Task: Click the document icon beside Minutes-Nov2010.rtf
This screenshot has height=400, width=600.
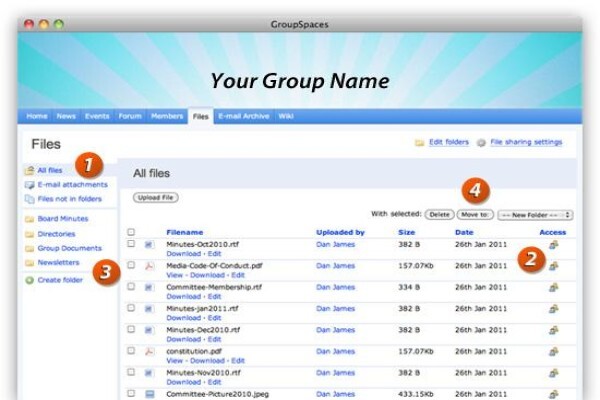Action: tap(149, 373)
